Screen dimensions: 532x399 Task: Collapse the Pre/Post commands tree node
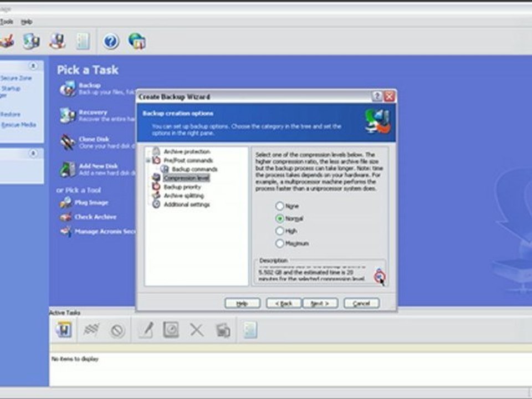pyautogui.click(x=149, y=160)
